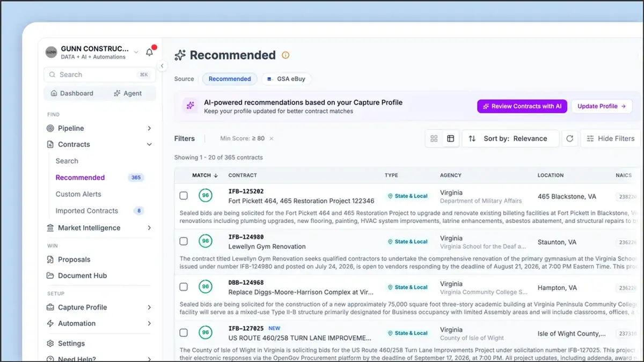Refresh the contracts list
Screen dimensions: 644x362
coord(569,138)
